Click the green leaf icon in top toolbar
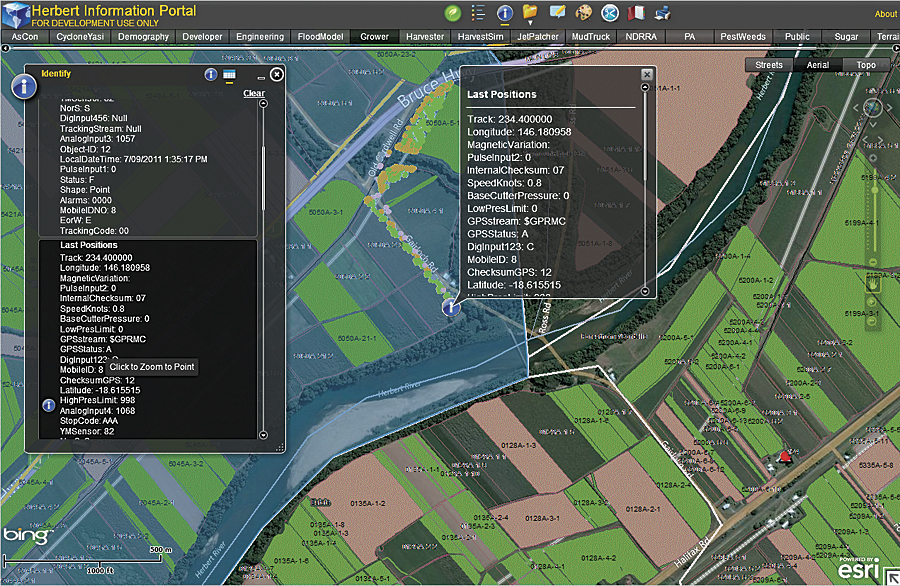The width and height of the screenshot is (900, 586). (x=453, y=13)
